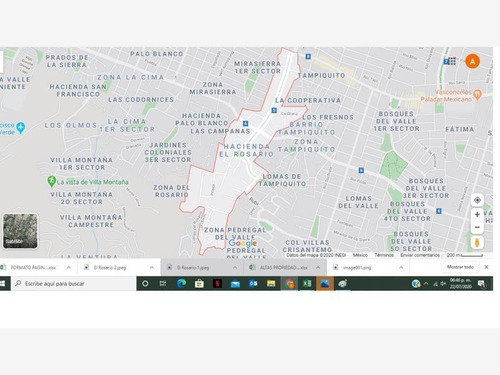
Task: Expand options for El Rosario 2.jpeg download
Action: click(152, 267)
